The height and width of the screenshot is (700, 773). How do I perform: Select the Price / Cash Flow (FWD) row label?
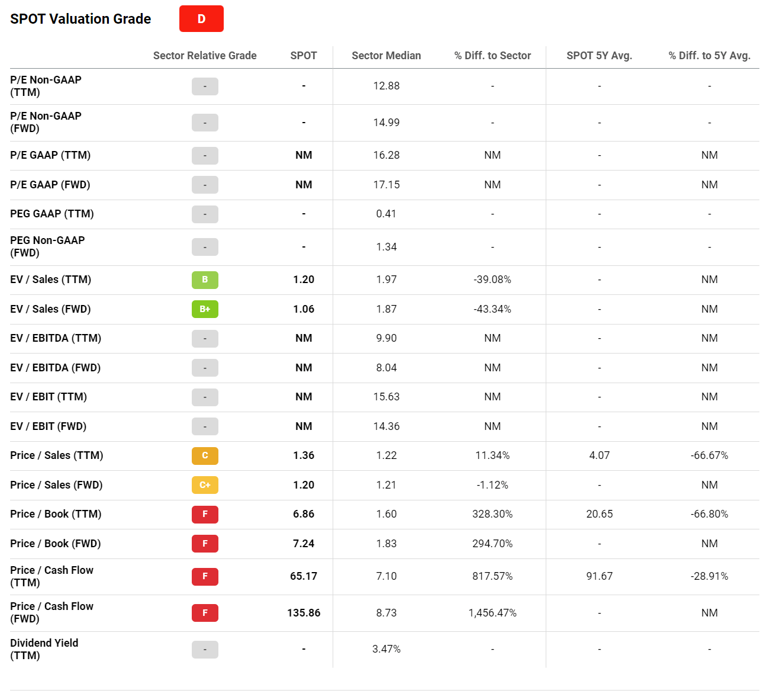click(51, 612)
